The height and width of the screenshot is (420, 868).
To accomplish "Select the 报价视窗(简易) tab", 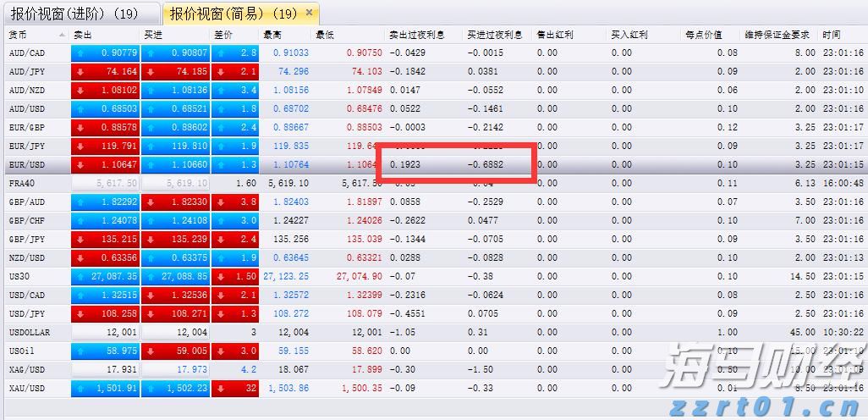I will 233,14.
